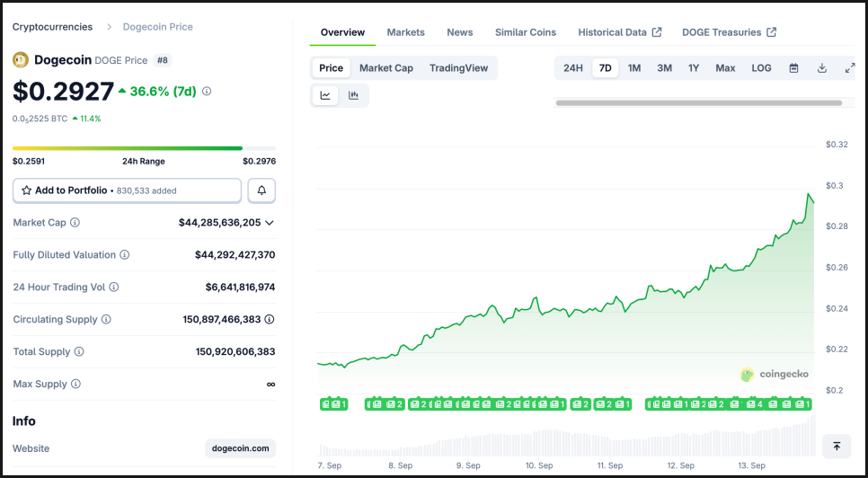Screen dimensions: 868x478
Task: Click the Info section heading
Action: coord(23,421)
